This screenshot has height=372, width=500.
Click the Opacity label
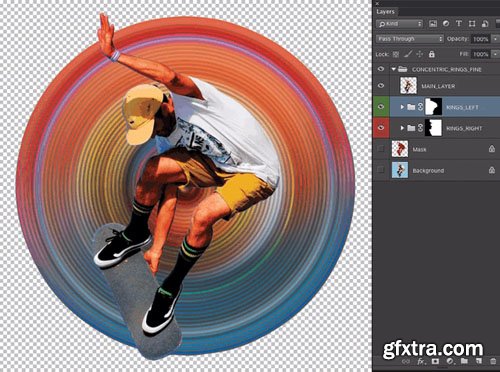click(x=458, y=39)
